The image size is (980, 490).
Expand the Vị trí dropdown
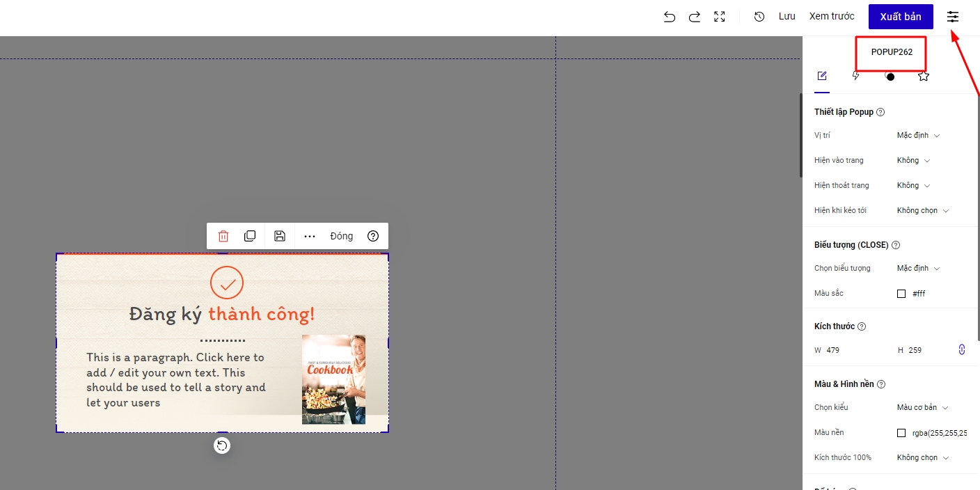click(x=918, y=135)
